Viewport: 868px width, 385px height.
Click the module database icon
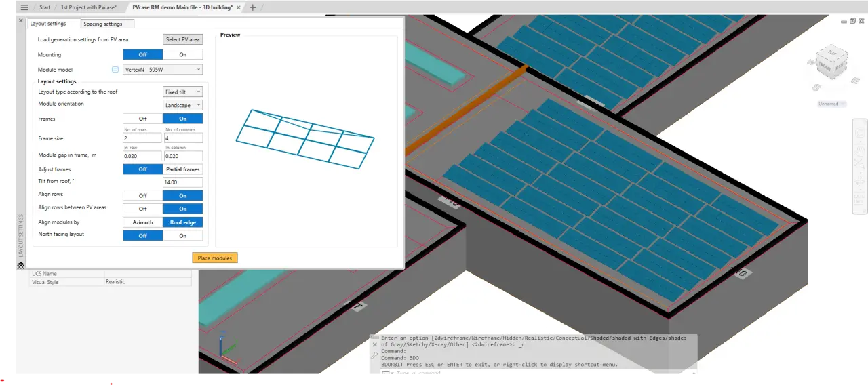pyautogui.click(x=115, y=70)
